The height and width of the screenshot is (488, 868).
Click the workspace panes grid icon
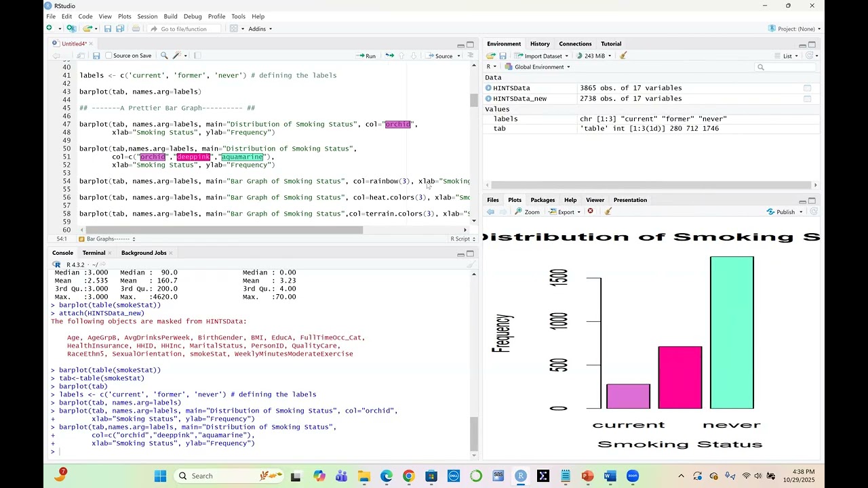click(233, 28)
